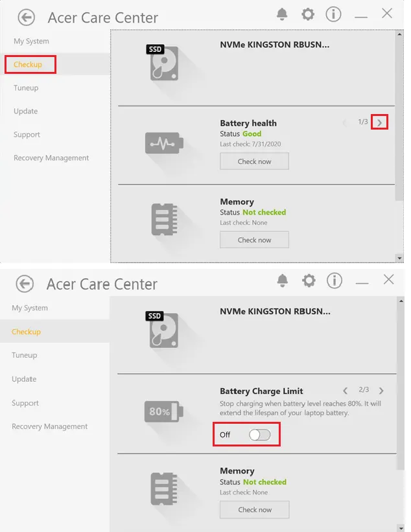
Task: Click NVMe KINGSTON title in bottom window
Action: click(x=275, y=311)
